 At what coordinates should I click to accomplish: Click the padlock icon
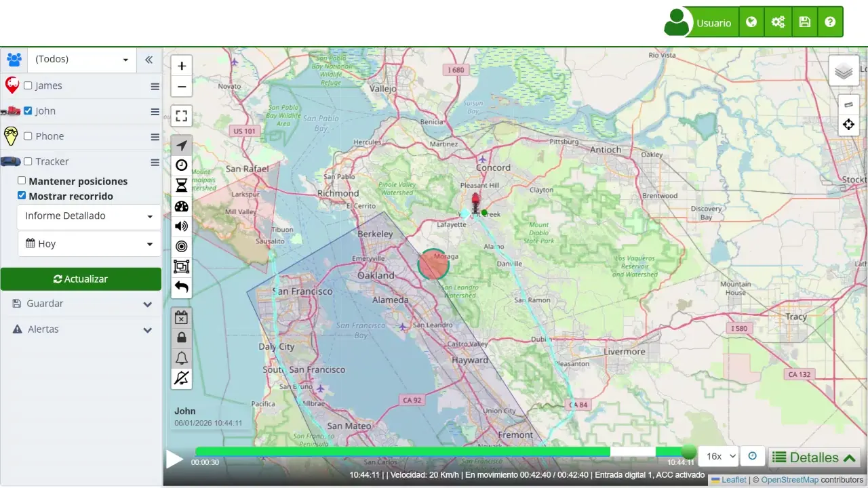click(x=181, y=338)
